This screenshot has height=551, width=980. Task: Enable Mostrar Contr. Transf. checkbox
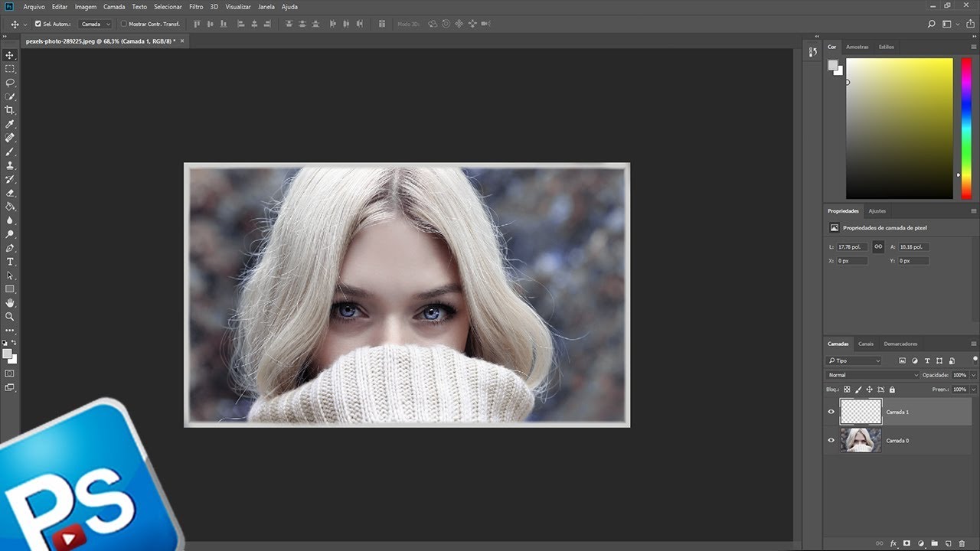click(x=124, y=24)
